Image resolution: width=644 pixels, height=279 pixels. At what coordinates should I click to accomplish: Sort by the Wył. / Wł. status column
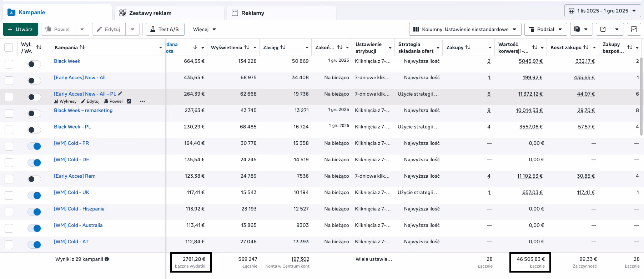tap(39, 47)
